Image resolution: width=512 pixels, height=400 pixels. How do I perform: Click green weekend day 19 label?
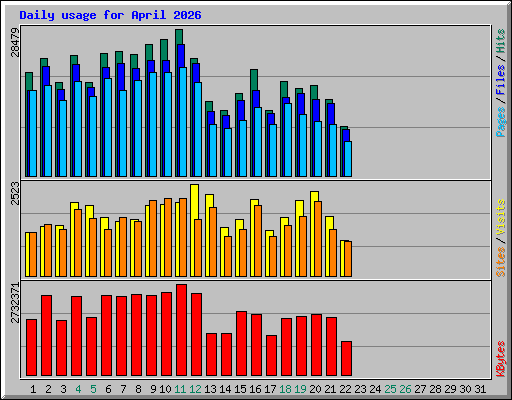pos(300,389)
